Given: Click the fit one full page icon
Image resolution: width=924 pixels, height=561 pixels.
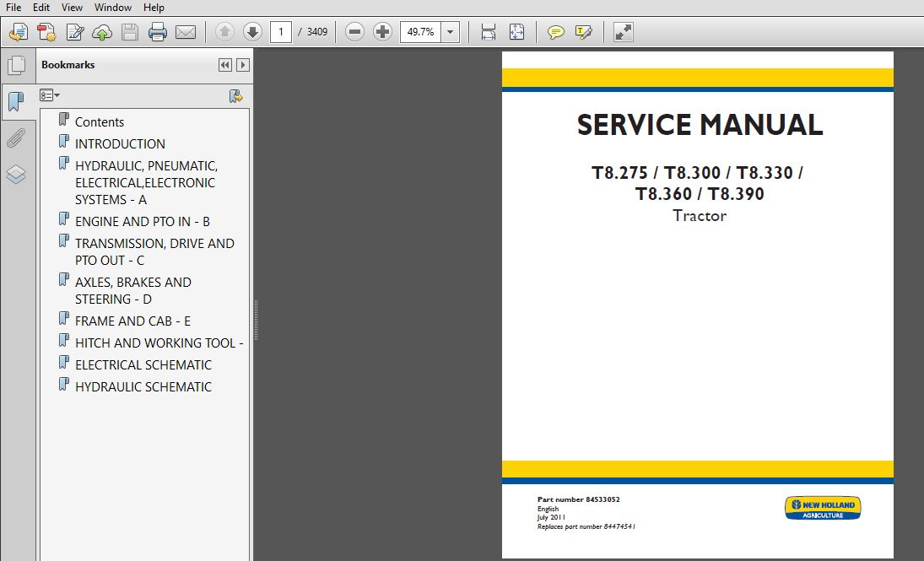Looking at the screenshot, I should click(516, 32).
